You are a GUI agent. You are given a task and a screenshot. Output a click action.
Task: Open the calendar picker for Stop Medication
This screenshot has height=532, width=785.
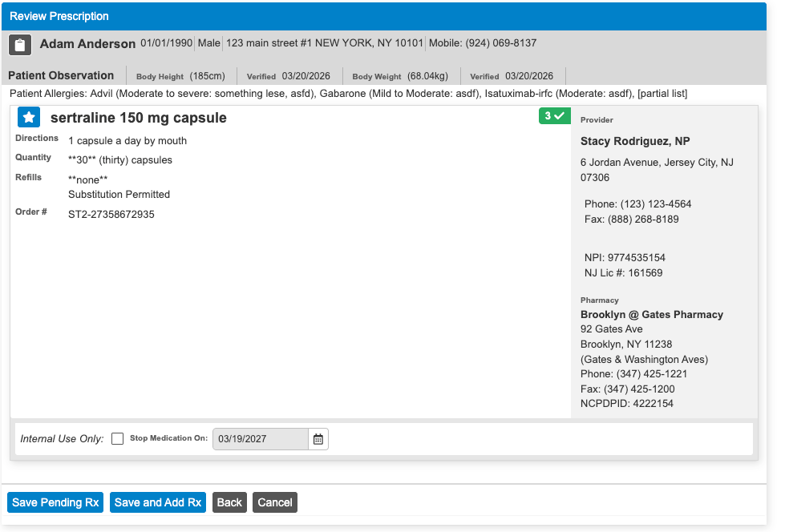318,439
